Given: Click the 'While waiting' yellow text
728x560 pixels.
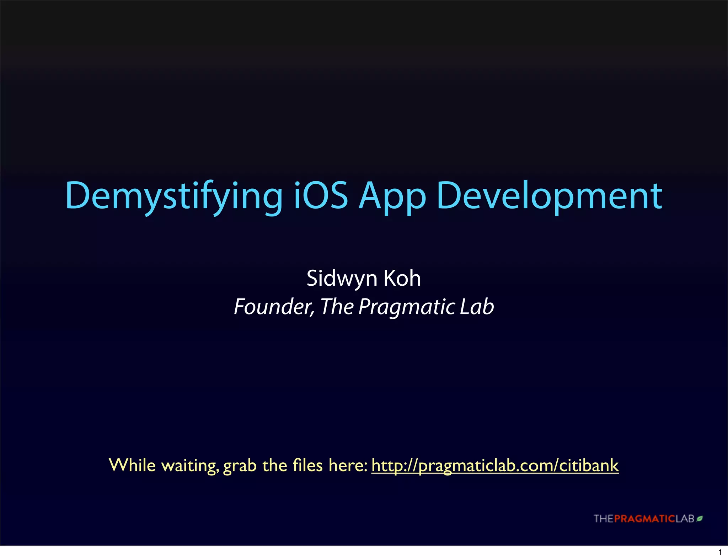Looking at the screenshot, I should tap(163, 465).
